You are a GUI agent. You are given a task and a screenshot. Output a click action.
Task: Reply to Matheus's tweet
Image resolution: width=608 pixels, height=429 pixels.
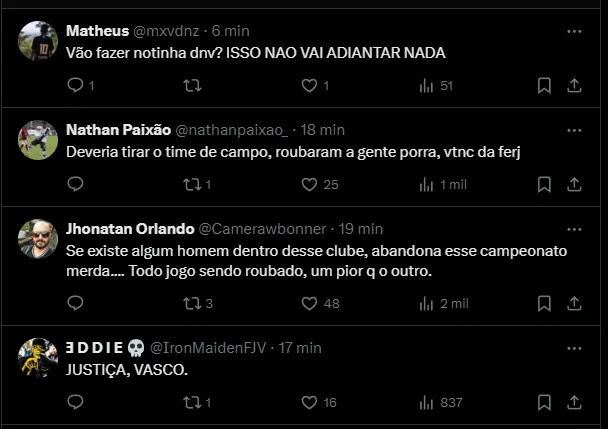tap(75, 86)
